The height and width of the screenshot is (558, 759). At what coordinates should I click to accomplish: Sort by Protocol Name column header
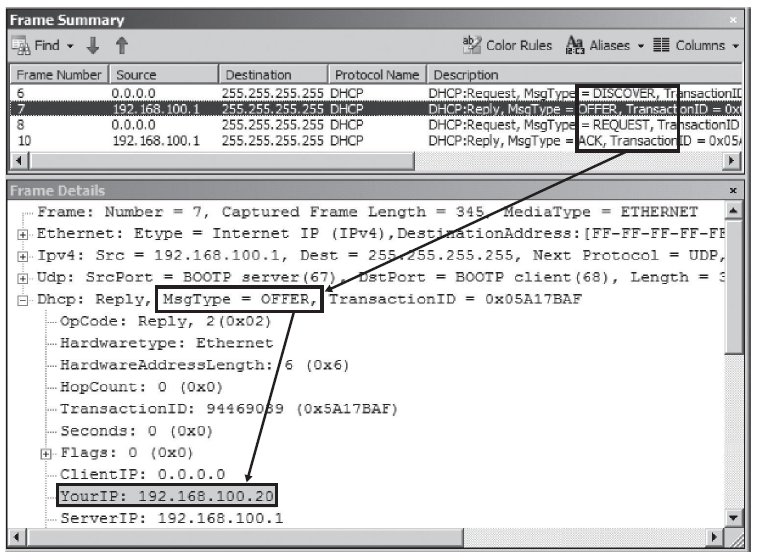(x=378, y=75)
